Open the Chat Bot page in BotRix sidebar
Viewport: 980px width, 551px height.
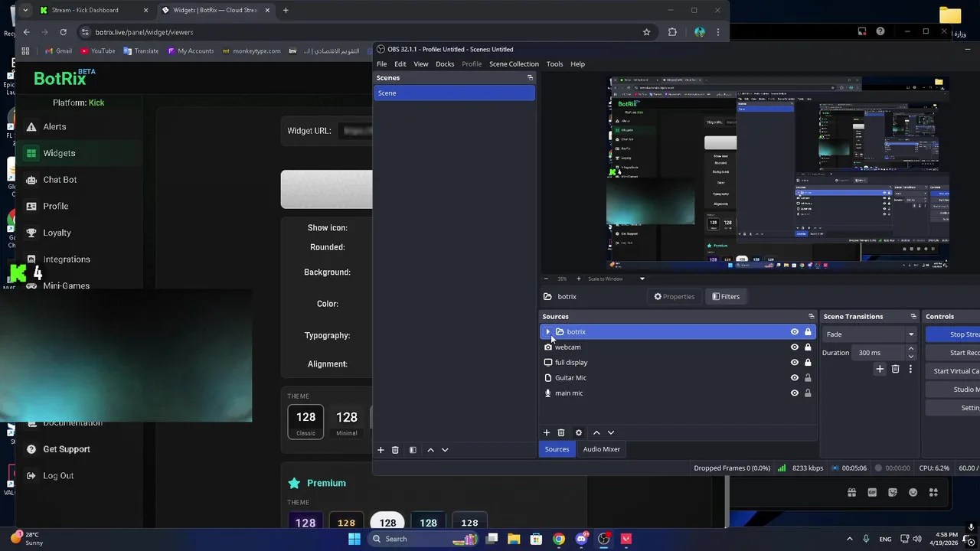(x=60, y=180)
